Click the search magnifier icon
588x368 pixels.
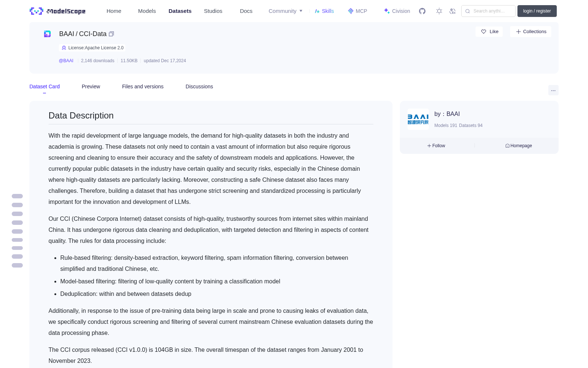467,11
